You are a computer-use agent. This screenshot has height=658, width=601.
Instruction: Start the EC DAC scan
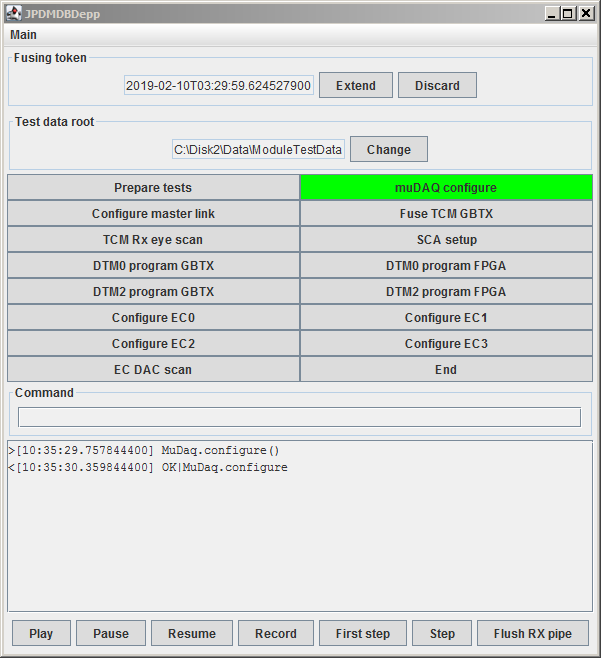coord(153,369)
